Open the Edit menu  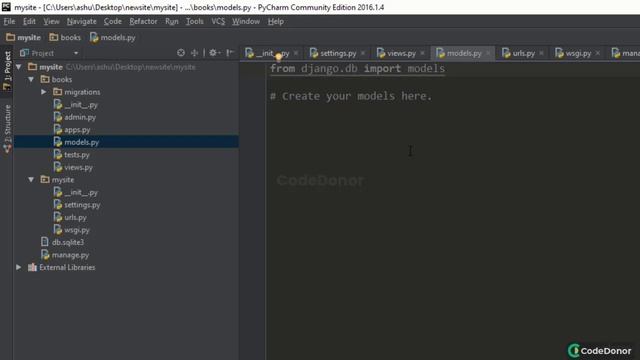click(29, 21)
